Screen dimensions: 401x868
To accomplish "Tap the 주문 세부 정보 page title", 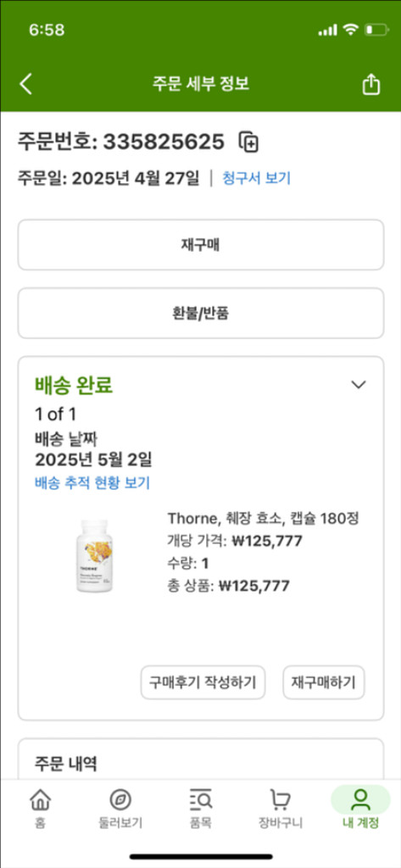I will 200,84.
